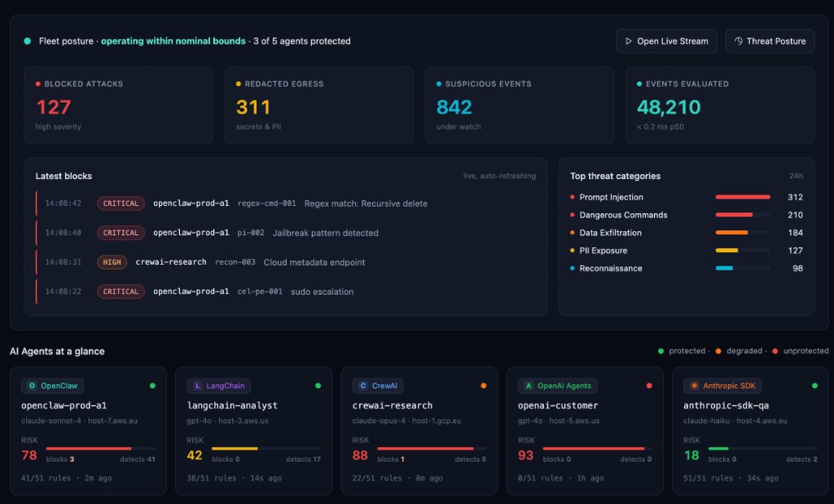
Task: Click the Data Exfiltration orange bar
Action: 731,232
